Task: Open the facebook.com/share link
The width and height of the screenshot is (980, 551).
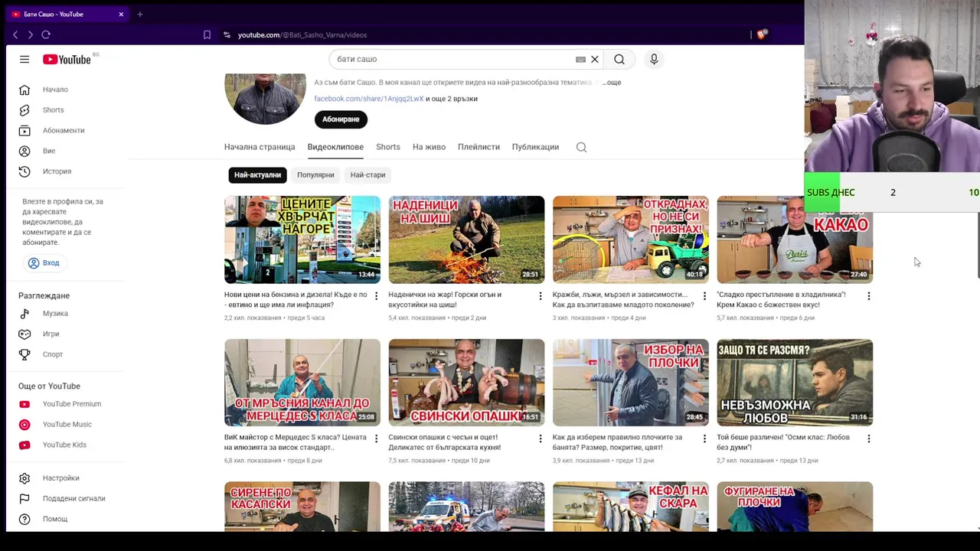Action: 368,99
